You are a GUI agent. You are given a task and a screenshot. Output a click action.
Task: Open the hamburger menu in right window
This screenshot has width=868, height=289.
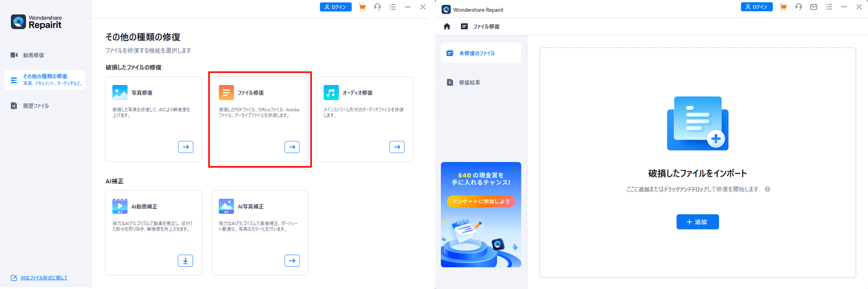click(829, 7)
